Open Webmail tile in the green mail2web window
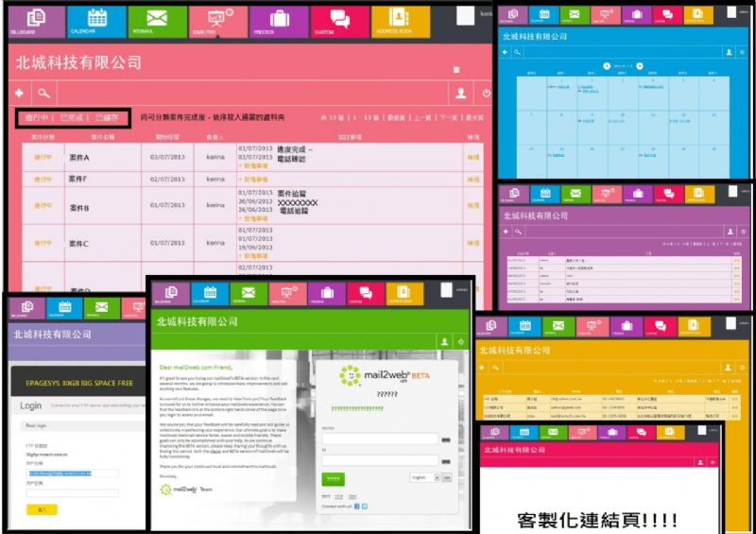The height and width of the screenshot is (534, 756). coord(249,293)
